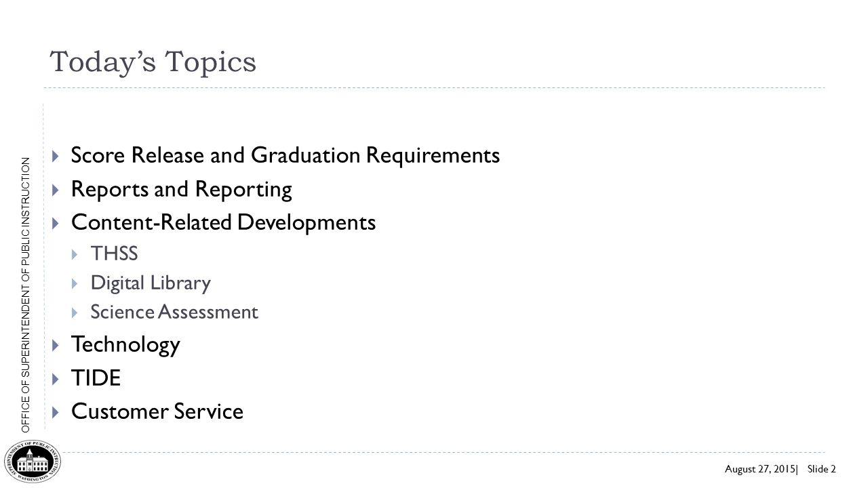The width and height of the screenshot is (868, 488).
Task: Click the Content-Related Developments item
Action: [x=223, y=222]
